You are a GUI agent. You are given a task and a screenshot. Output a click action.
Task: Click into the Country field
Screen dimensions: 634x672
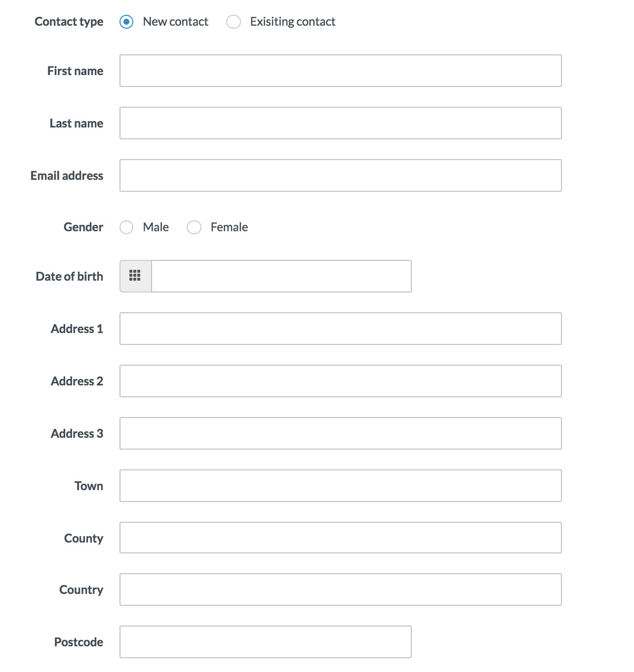tap(340, 589)
